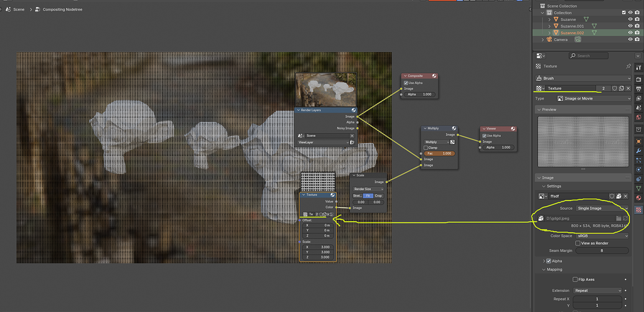Screen dimensions: 644x312
Task: Unlink the ffsdf image with X icon
Action: point(625,197)
